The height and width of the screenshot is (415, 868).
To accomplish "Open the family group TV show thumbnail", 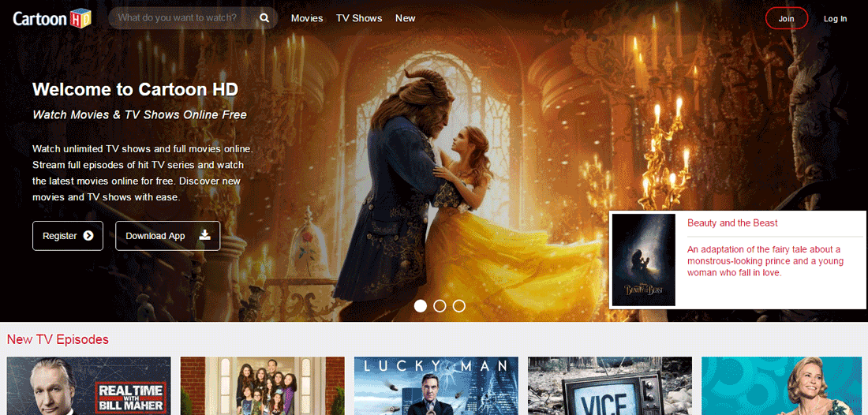I will tap(263, 386).
